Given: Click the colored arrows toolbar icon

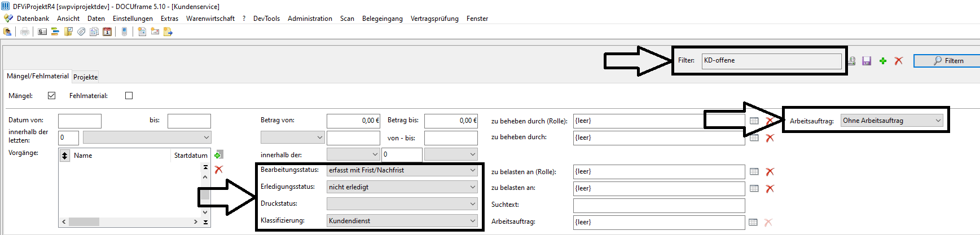Looking at the screenshot, I should tap(55, 32).
